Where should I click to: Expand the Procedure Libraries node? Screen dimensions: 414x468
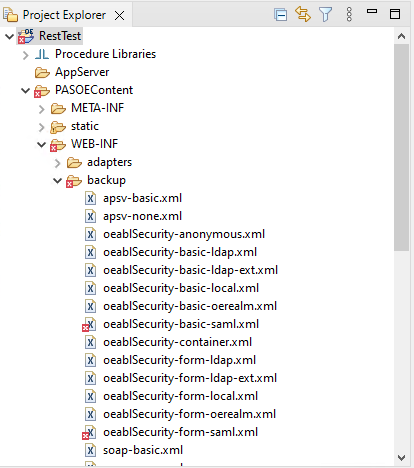[x=26, y=55]
